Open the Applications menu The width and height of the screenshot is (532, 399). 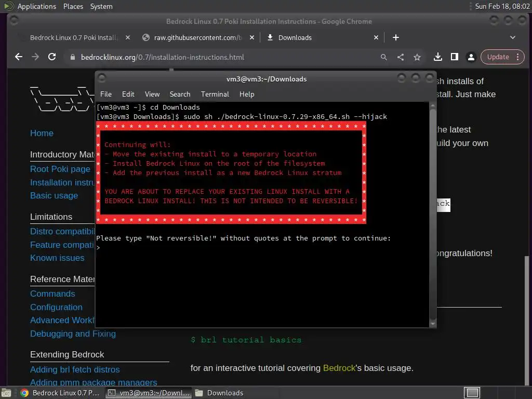click(37, 6)
